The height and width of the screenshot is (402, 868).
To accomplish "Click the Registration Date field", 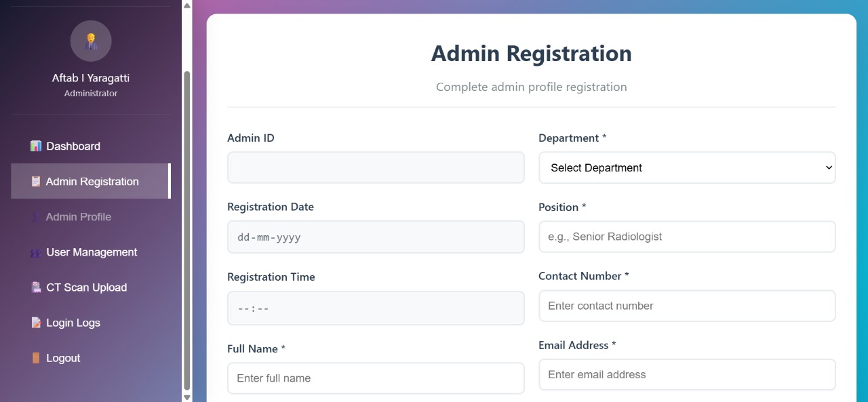I will pyautogui.click(x=376, y=237).
